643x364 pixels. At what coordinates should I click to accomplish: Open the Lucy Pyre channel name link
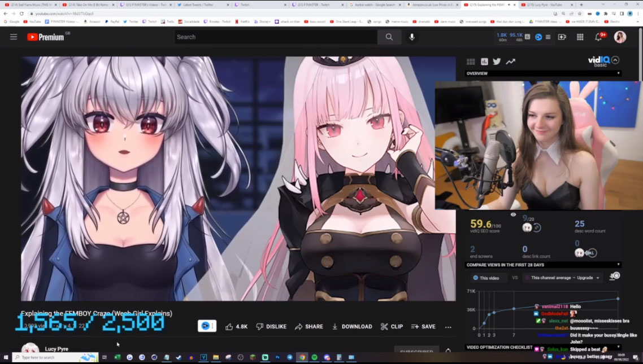pyautogui.click(x=57, y=349)
